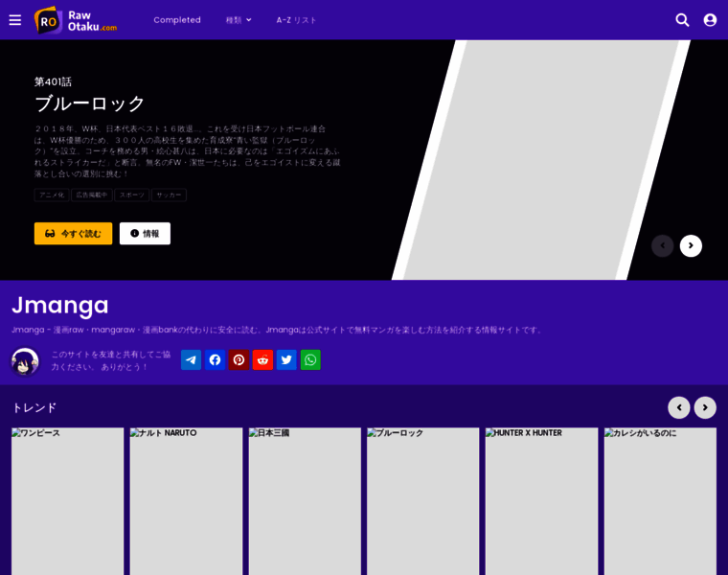Open the hamburger menu
728x575 pixels.
click(x=15, y=20)
